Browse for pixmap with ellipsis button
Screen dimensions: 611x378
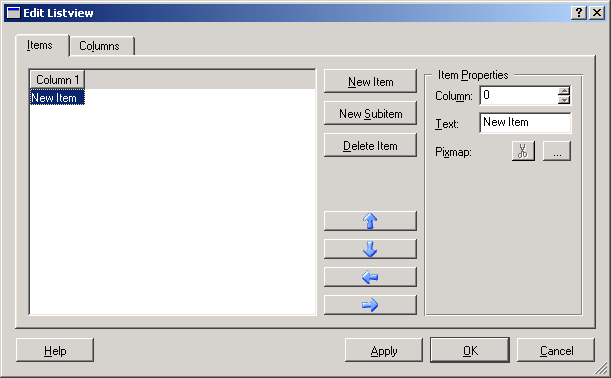pyautogui.click(x=557, y=151)
